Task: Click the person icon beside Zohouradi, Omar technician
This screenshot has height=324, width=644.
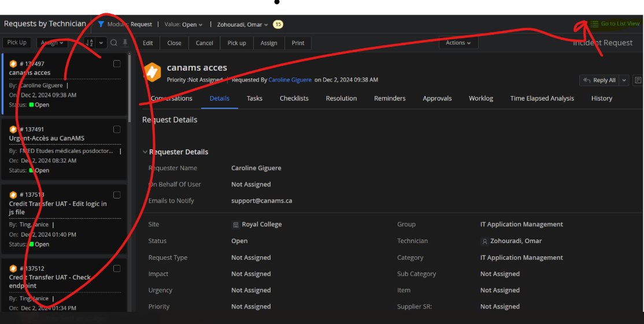Action: click(x=484, y=241)
